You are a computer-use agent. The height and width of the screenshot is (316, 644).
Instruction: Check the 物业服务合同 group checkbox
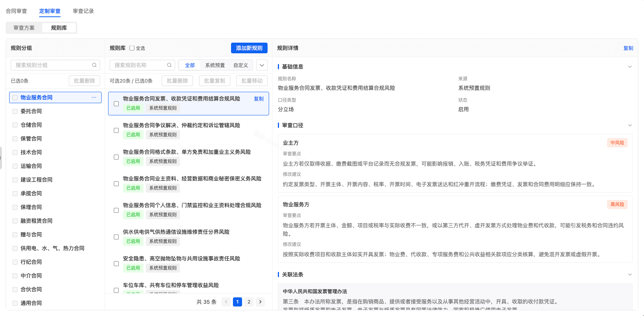pyautogui.click(x=15, y=97)
